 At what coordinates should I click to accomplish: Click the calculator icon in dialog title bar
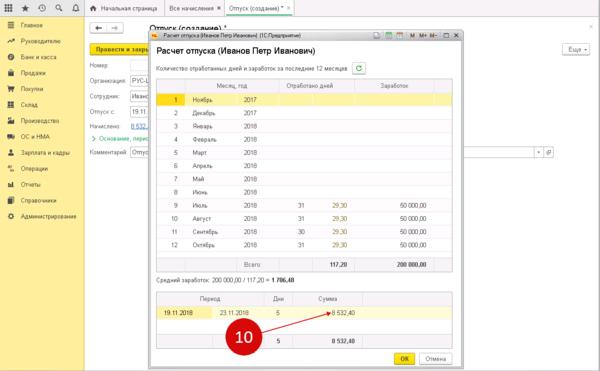click(x=388, y=36)
